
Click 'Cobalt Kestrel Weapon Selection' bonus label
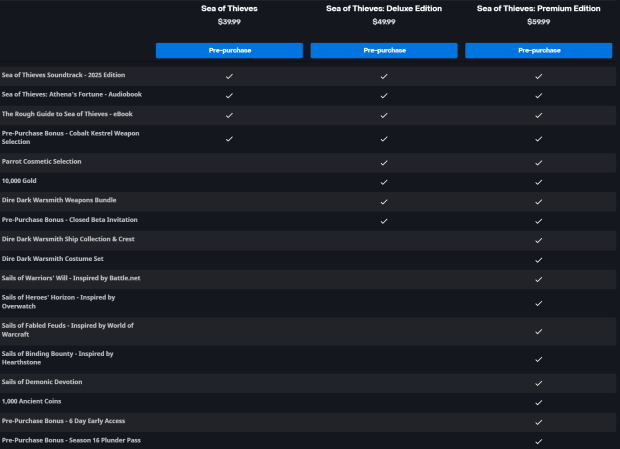click(70, 137)
